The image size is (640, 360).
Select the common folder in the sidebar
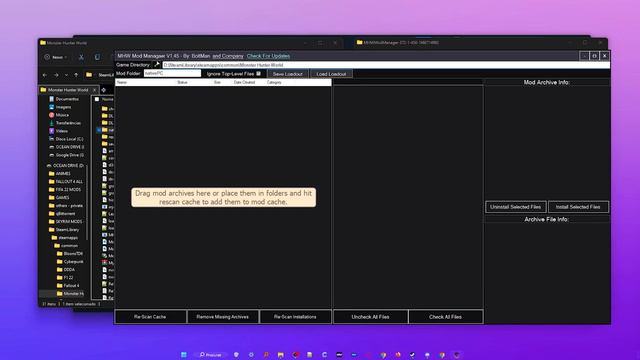point(66,246)
